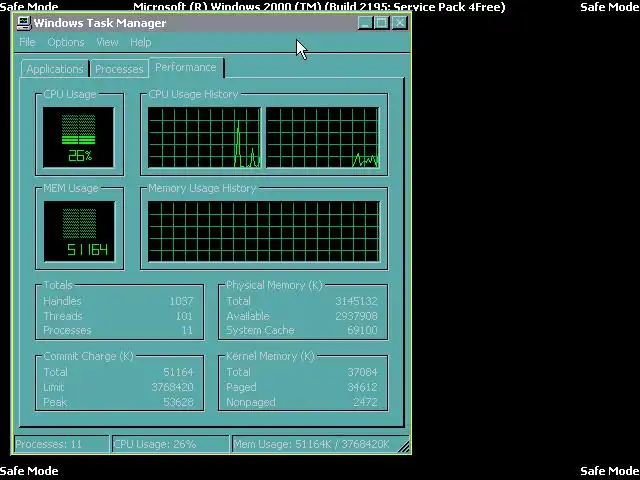This screenshot has height=480, width=640.
Task: Click the MEM Usage 51164 gauge
Action: (79, 231)
